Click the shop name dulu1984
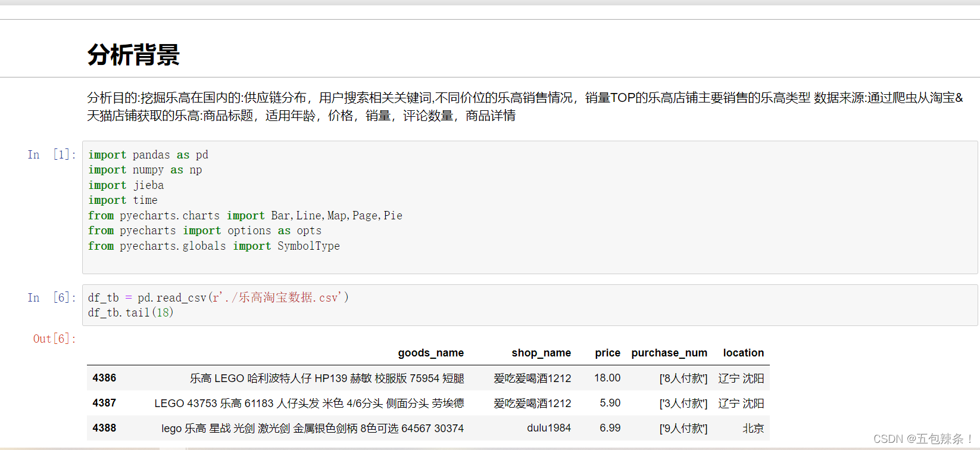The image size is (980, 450). pyautogui.click(x=549, y=428)
